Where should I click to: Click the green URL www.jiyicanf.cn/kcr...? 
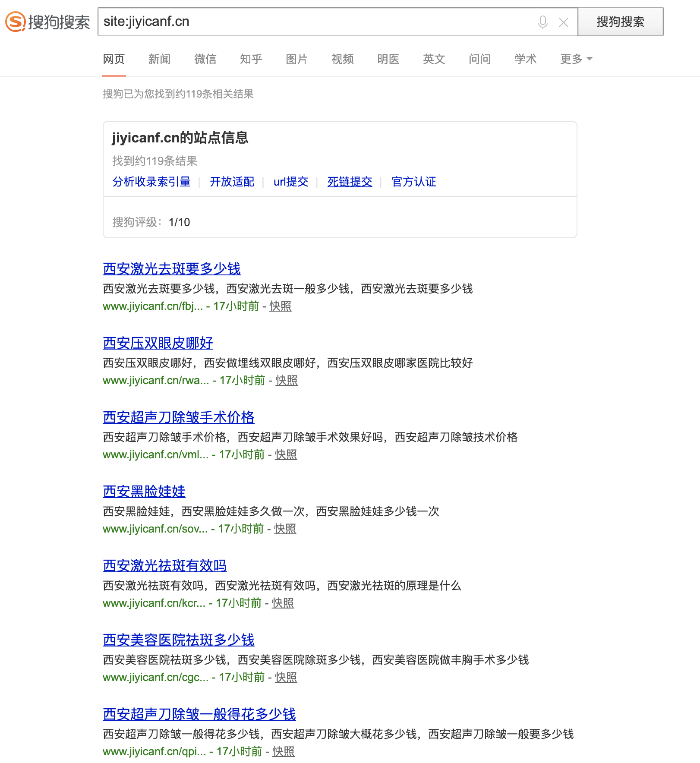[154, 603]
